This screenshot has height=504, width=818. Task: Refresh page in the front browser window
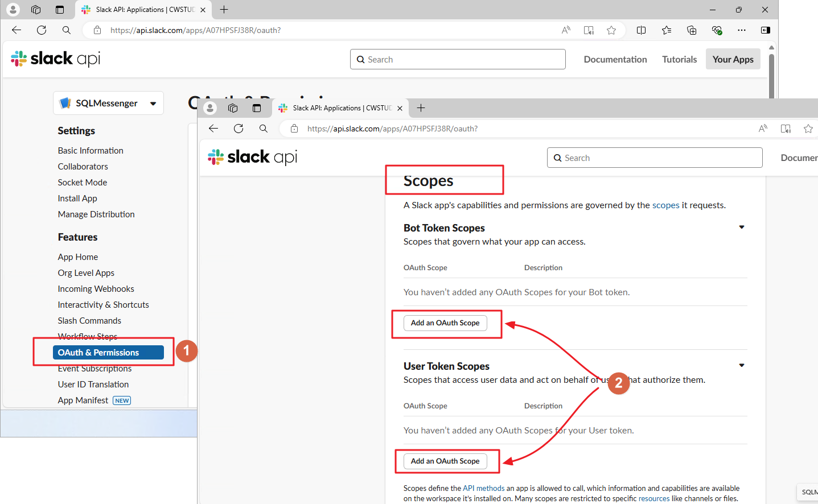[x=239, y=129]
